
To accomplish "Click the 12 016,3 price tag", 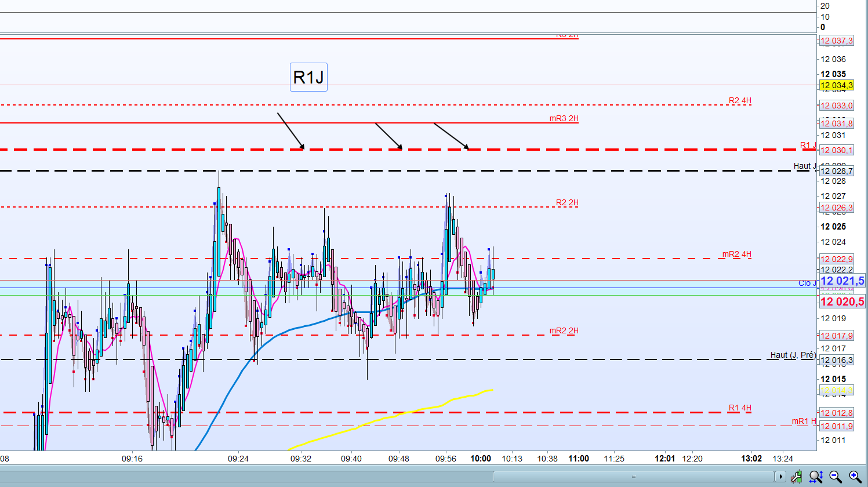I will [x=836, y=360].
